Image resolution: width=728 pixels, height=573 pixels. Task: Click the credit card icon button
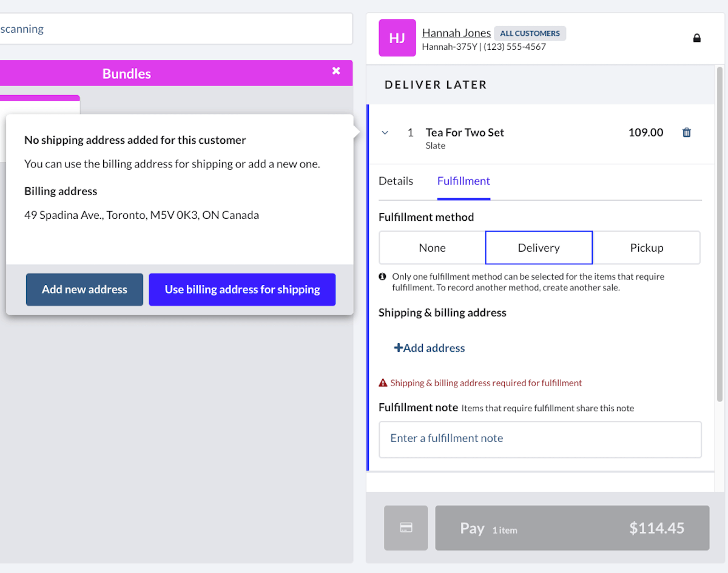click(x=406, y=528)
